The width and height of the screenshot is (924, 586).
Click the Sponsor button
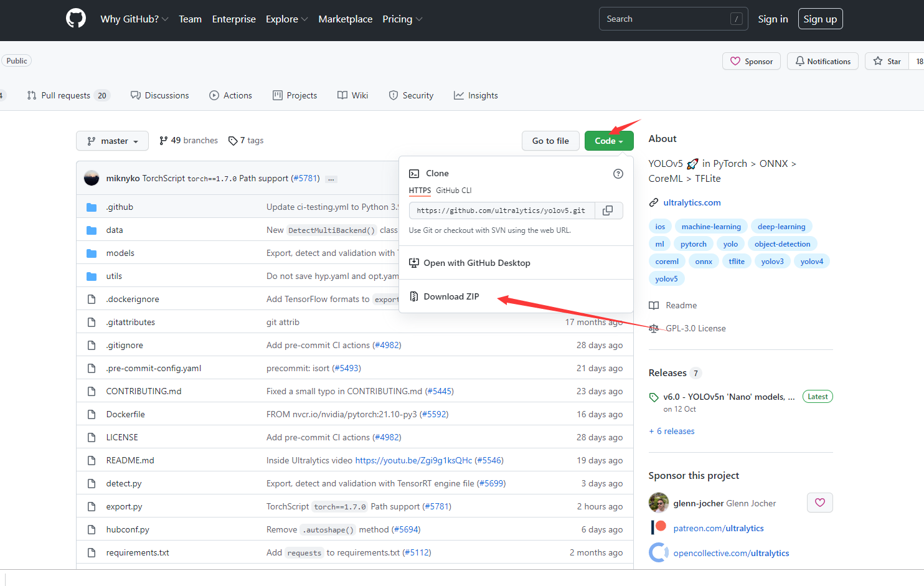click(x=752, y=61)
